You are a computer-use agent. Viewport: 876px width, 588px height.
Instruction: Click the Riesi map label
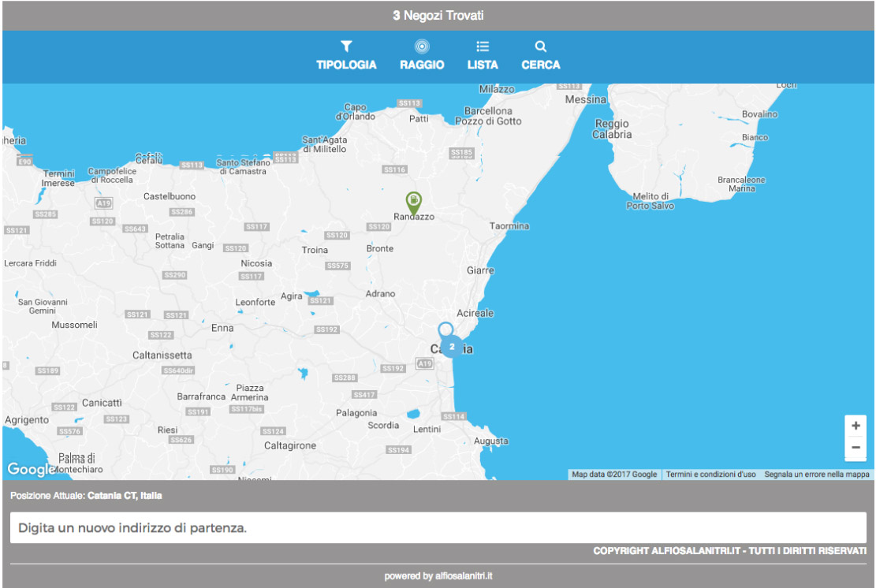(x=168, y=430)
